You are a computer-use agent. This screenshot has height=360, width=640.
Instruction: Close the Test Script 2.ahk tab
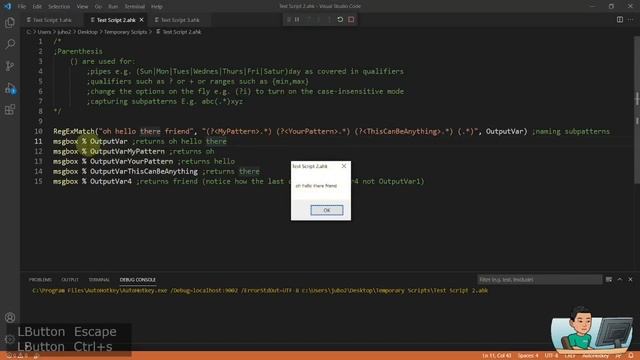coord(142,20)
